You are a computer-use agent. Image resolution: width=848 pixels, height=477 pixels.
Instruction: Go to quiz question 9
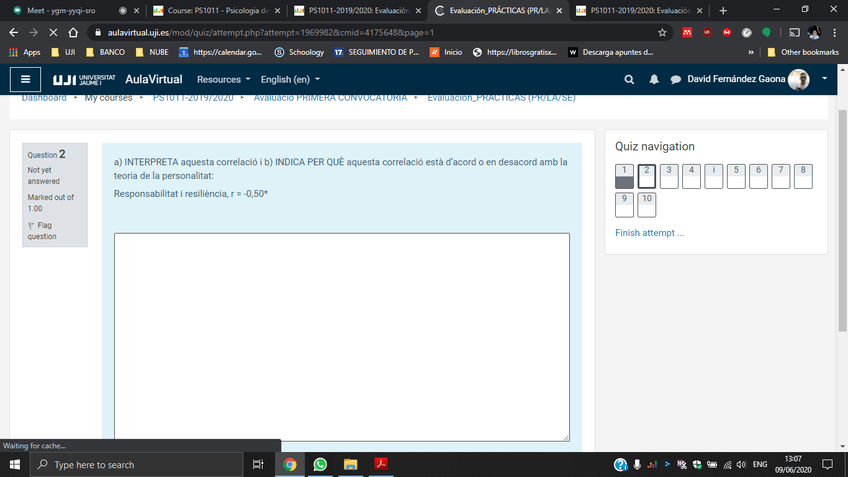[x=624, y=205]
